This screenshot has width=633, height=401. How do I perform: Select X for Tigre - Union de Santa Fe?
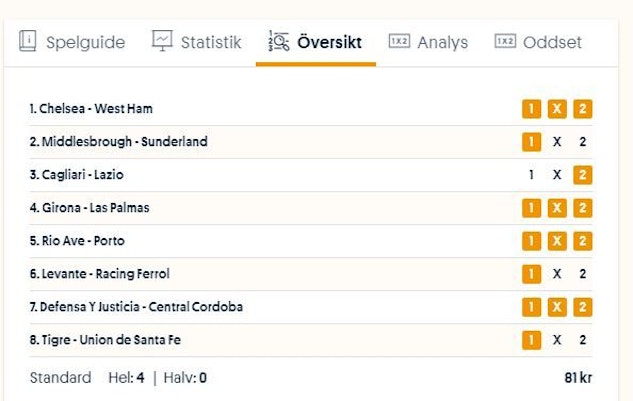tap(557, 340)
